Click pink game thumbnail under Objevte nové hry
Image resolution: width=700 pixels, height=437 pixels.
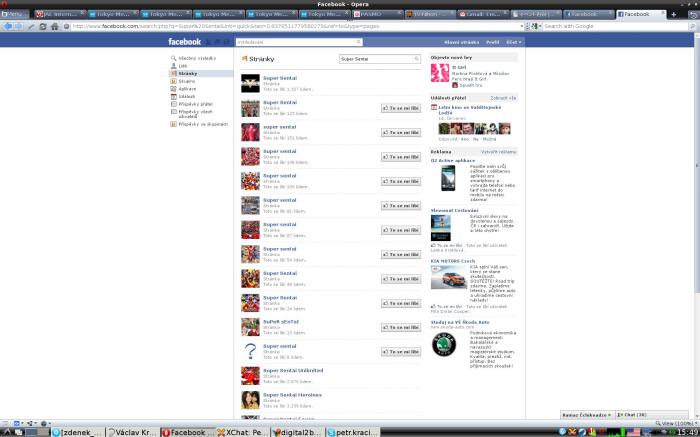click(440, 73)
